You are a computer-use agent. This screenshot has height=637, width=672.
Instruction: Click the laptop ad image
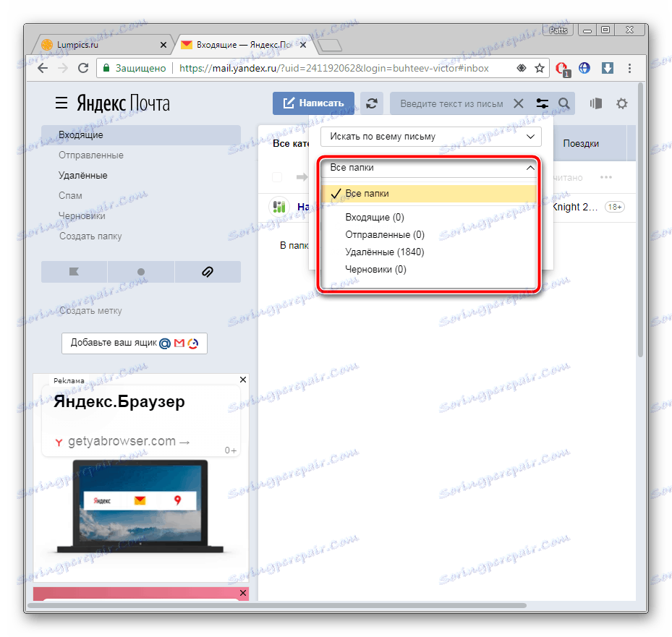tap(140, 507)
